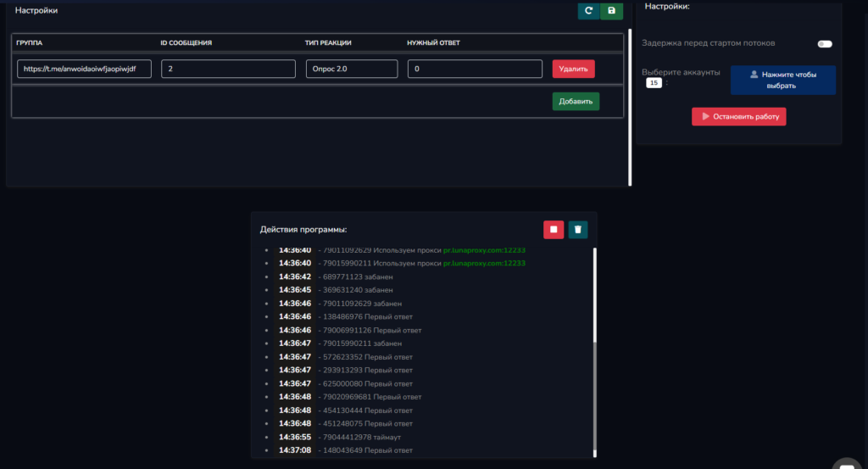Click the group URL input field
Viewport: 868px width, 469px height.
coord(84,69)
